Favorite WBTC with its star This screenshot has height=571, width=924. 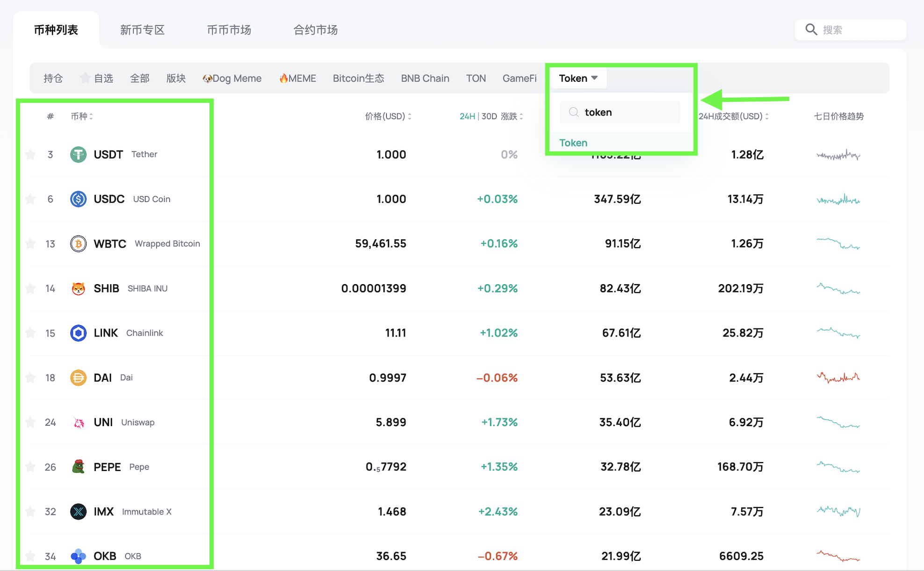[30, 243]
